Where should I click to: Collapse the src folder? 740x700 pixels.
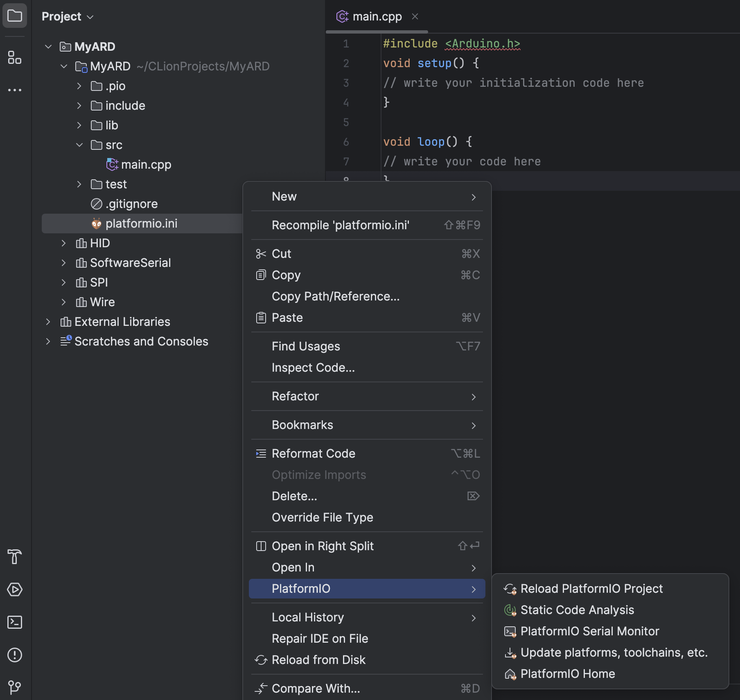coord(79,145)
